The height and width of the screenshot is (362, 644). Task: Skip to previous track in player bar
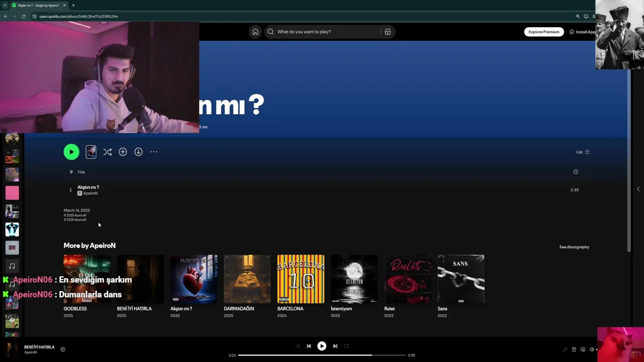tap(308, 346)
